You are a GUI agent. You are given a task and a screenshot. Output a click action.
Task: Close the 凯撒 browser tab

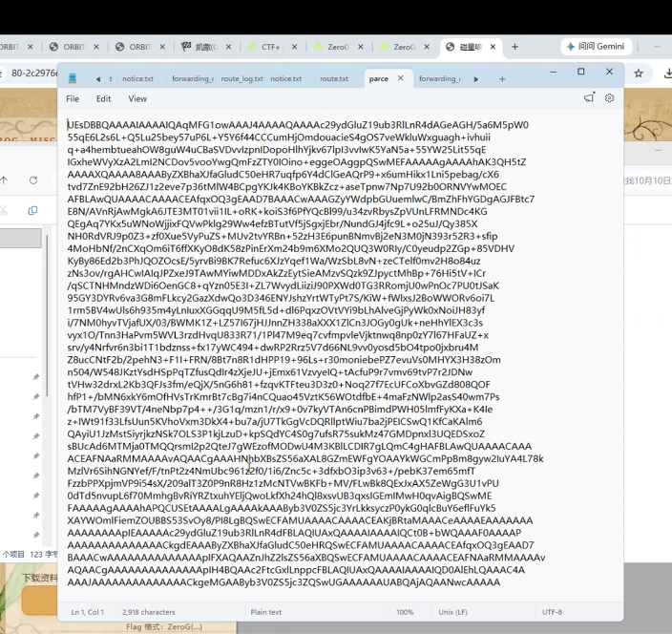point(228,47)
